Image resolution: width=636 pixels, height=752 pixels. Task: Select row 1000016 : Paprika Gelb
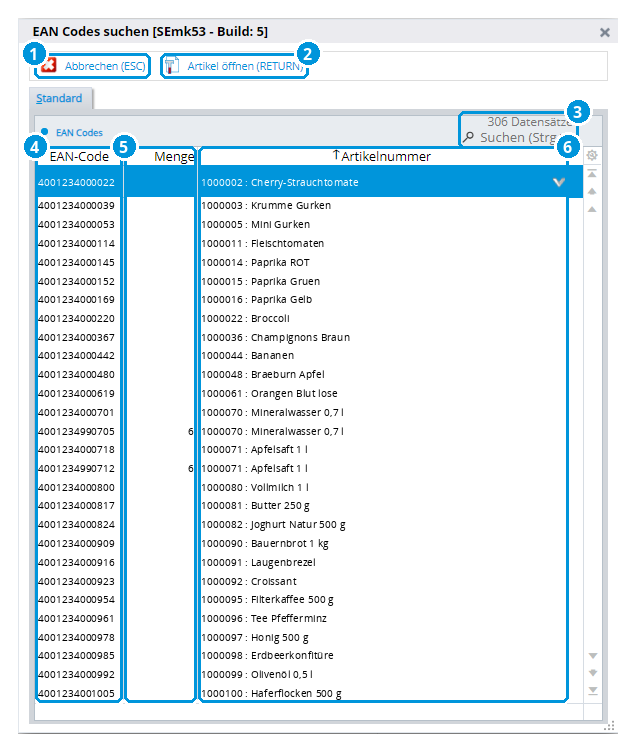(x=309, y=300)
